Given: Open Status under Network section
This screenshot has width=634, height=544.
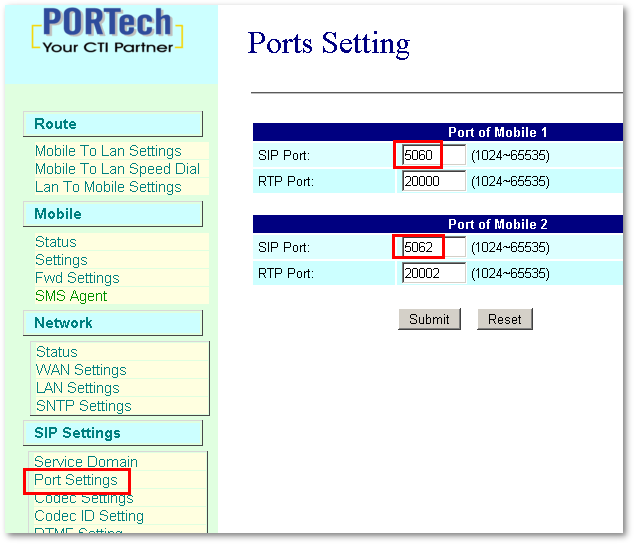Looking at the screenshot, I should [x=56, y=352].
